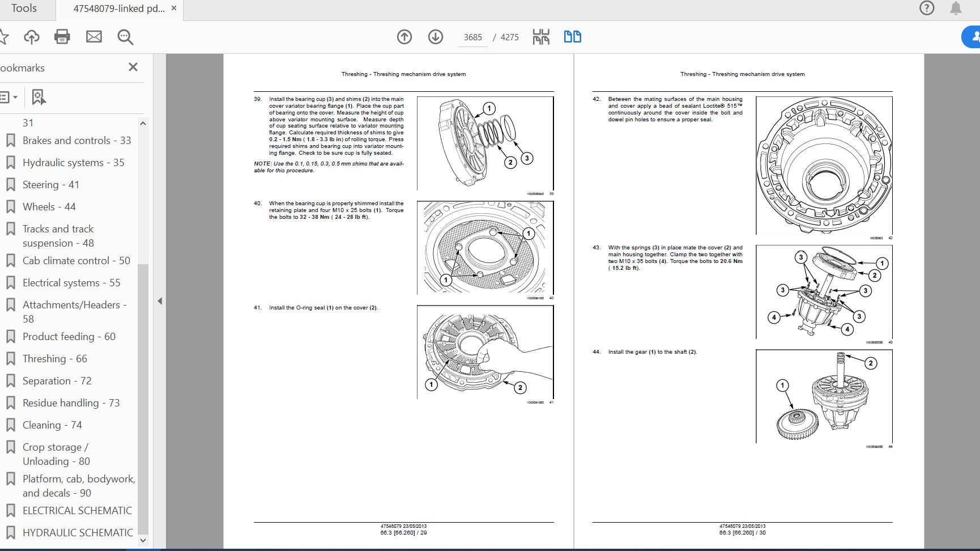Close the 47548079-linked pdf tab
Image resolution: width=980 pixels, height=551 pixels.
coord(174,9)
